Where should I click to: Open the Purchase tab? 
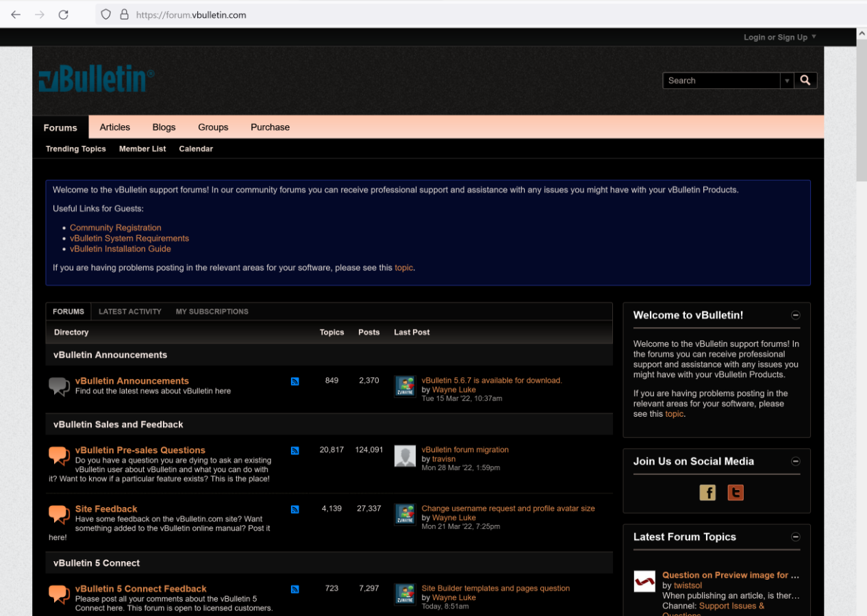(271, 127)
